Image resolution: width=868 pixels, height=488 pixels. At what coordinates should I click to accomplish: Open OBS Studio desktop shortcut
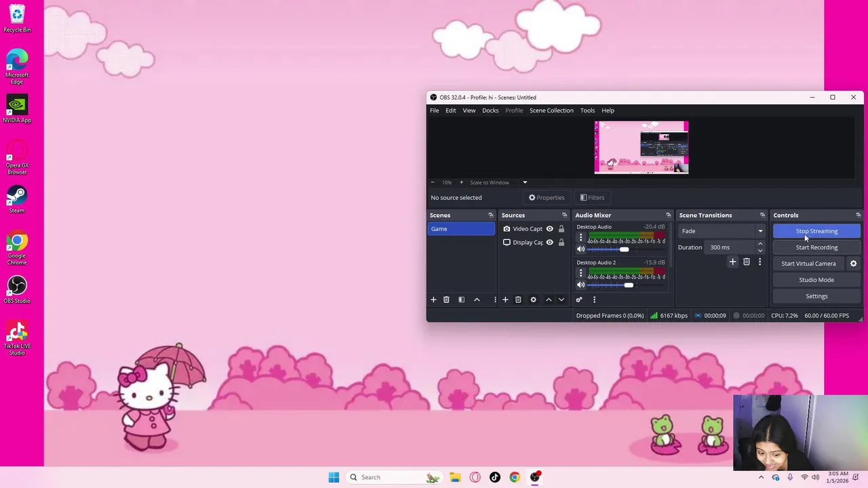click(x=17, y=290)
